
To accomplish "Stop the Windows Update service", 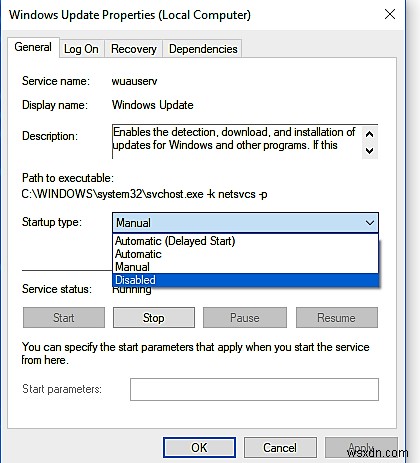I will [154, 318].
